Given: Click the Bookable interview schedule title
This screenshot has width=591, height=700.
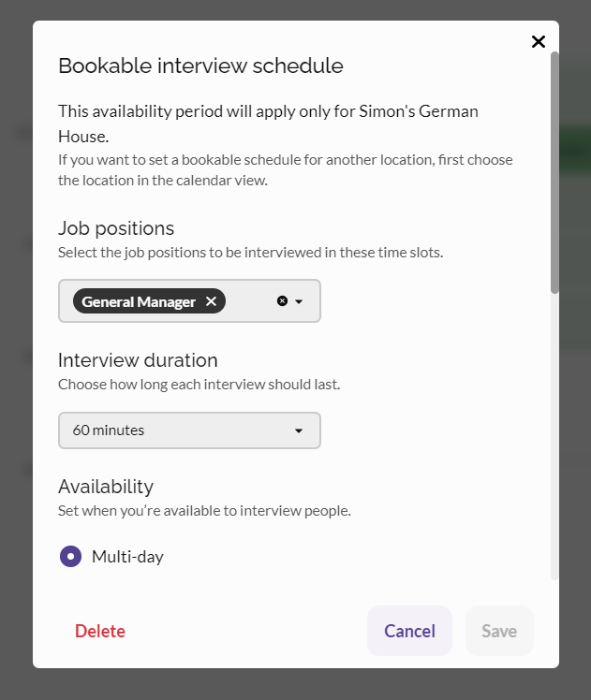Looking at the screenshot, I should pyautogui.click(x=200, y=66).
